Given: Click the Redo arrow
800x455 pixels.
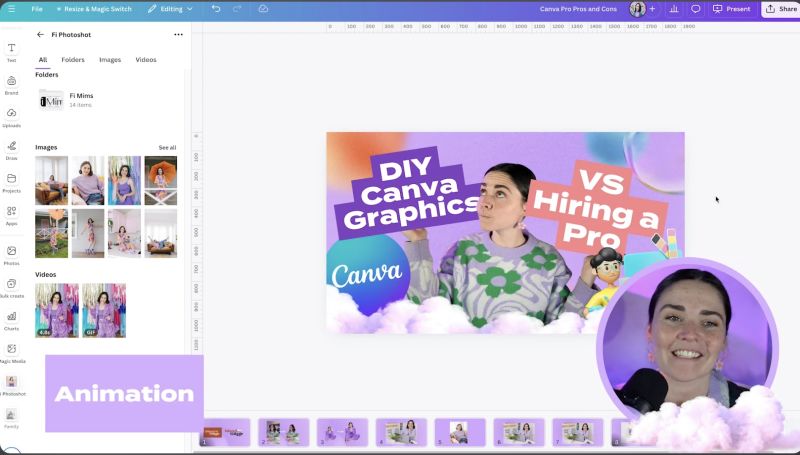Looking at the screenshot, I should (x=237, y=9).
